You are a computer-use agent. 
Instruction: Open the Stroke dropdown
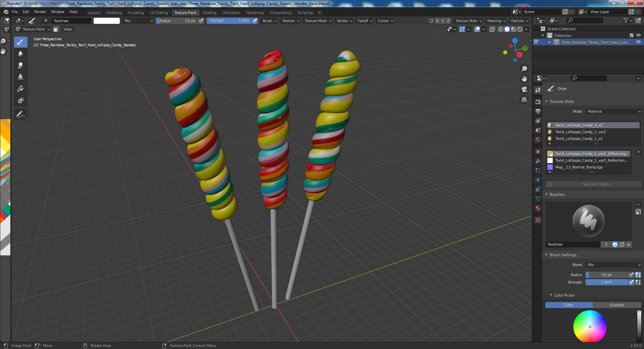pyautogui.click(x=344, y=21)
